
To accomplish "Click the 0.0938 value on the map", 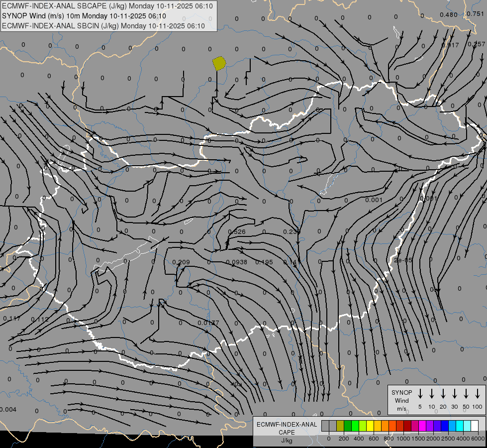I will 237,262.
